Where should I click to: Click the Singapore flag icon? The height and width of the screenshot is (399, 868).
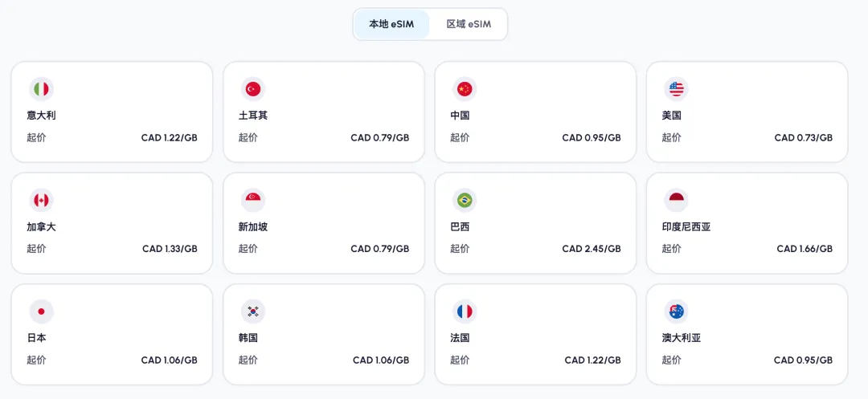(x=252, y=200)
